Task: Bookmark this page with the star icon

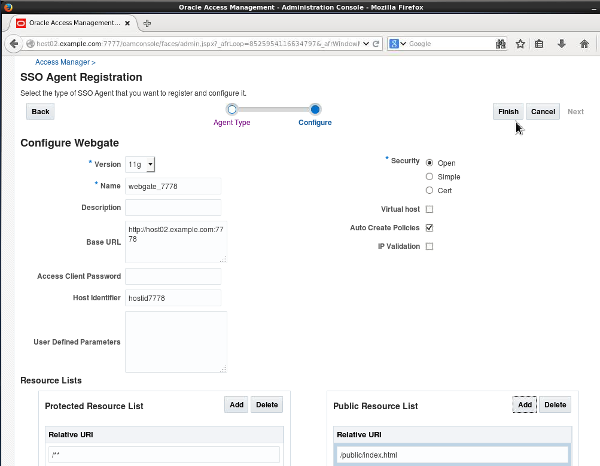Action: pos(520,44)
